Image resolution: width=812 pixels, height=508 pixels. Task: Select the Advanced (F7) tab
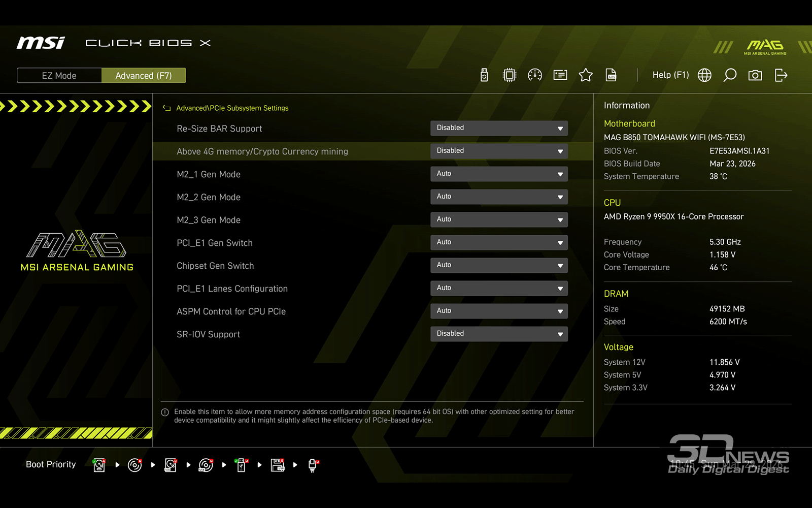point(144,76)
